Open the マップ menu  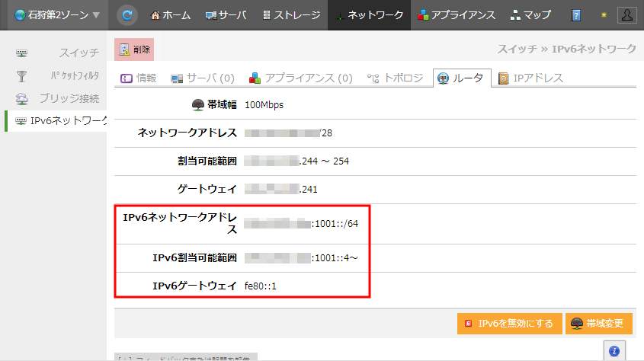click(531, 15)
